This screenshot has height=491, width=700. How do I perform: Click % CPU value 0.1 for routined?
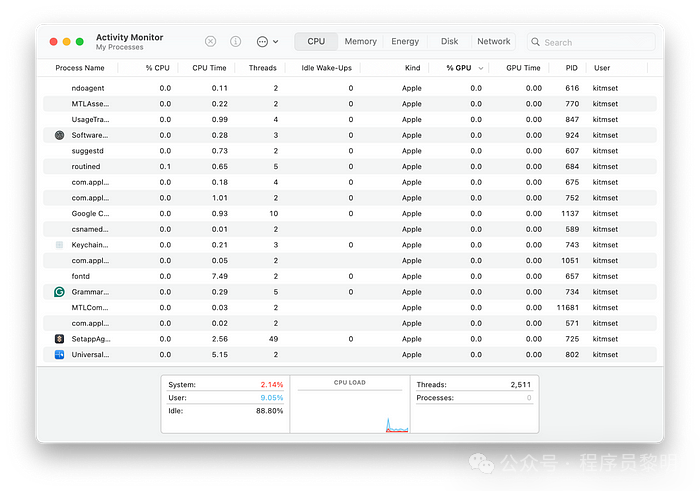[165, 166]
